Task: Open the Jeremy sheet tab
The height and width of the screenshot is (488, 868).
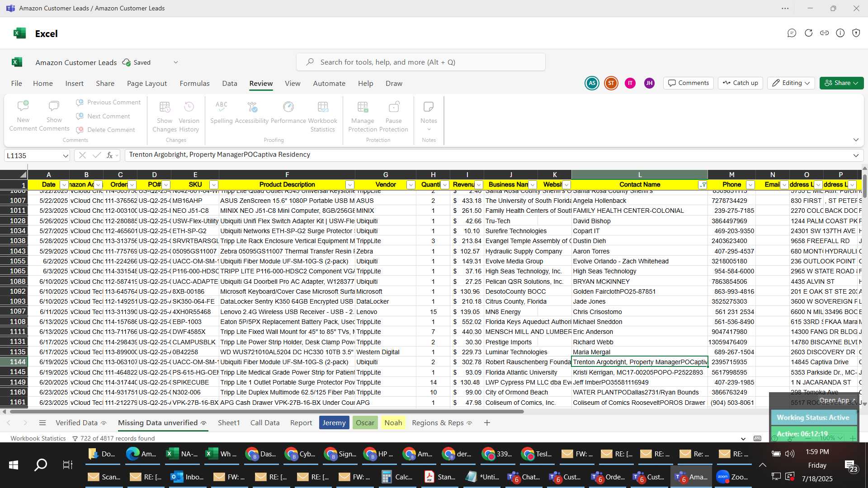Action: click(x=334, y=423)
